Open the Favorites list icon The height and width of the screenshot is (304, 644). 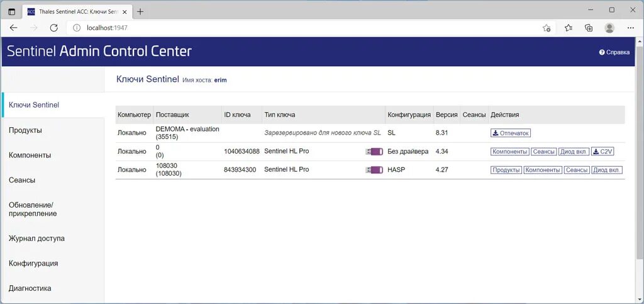[569, 28]
